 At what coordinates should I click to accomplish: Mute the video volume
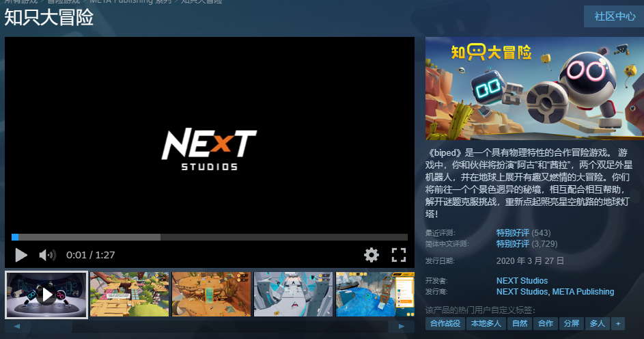47,255
